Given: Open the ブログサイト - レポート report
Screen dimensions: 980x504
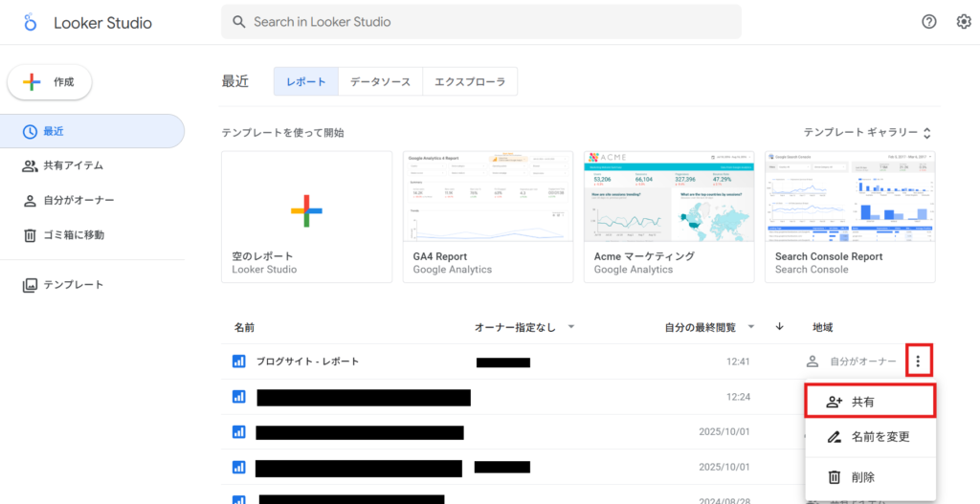Looking at the screenshot, I should tap(307, 362).
